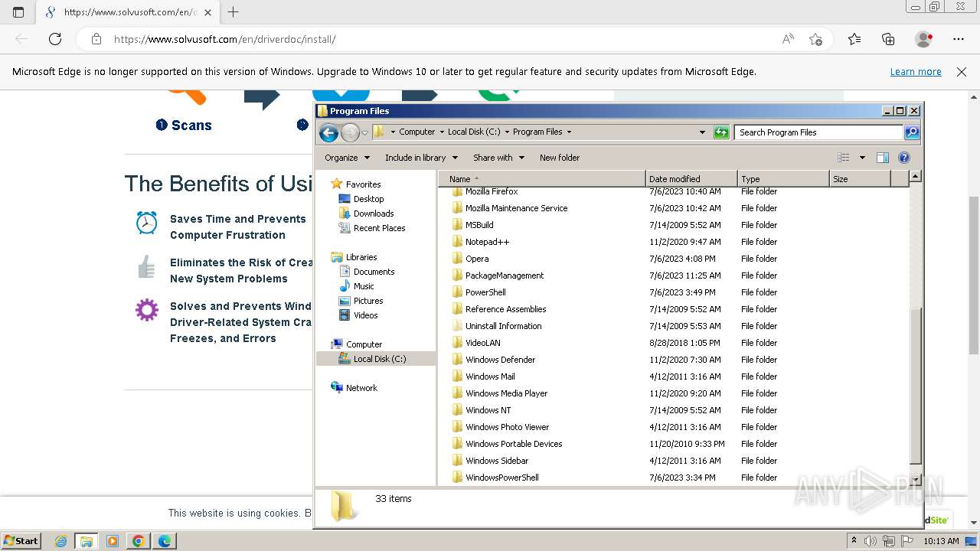
Task: Select Documents library
Action: coord(374,272)
